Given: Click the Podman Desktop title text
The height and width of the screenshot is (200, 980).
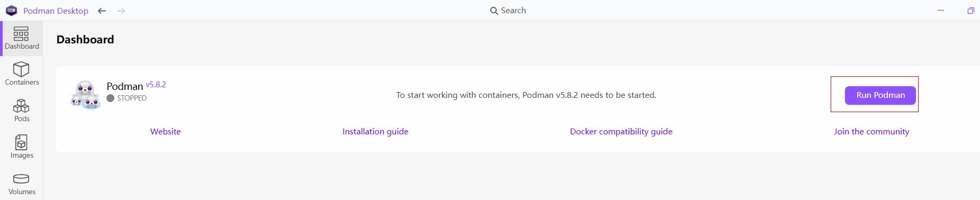Looking at the screenshot, I should (56, 11).
